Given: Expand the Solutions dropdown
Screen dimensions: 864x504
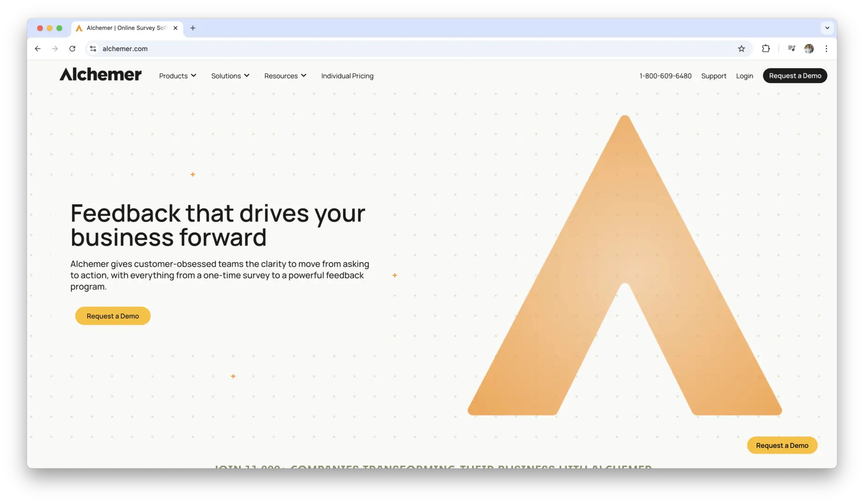Looking at the screenshot, I should pyautogui.click(x=230, y=76).
